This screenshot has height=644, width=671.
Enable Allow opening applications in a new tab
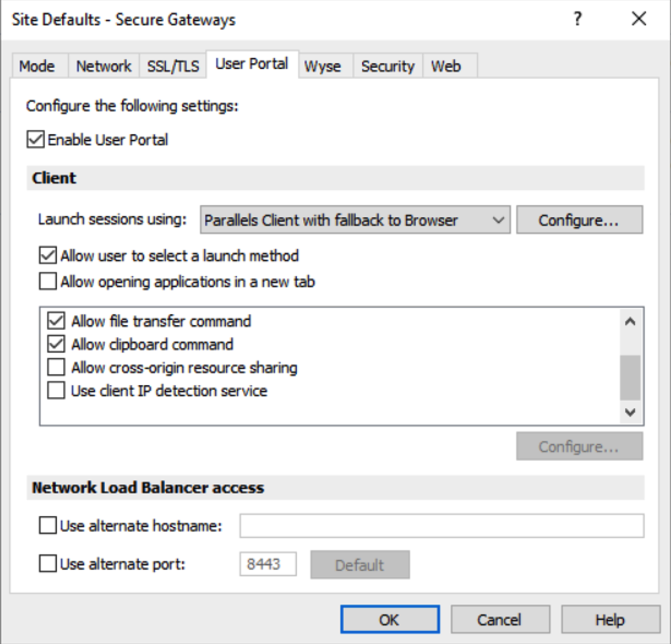[48, 282]
